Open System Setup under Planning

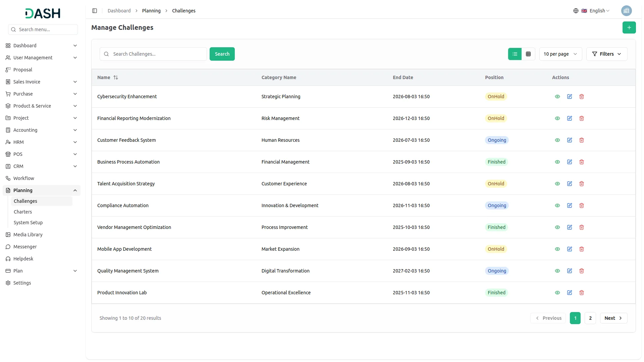tap(28, 223)
